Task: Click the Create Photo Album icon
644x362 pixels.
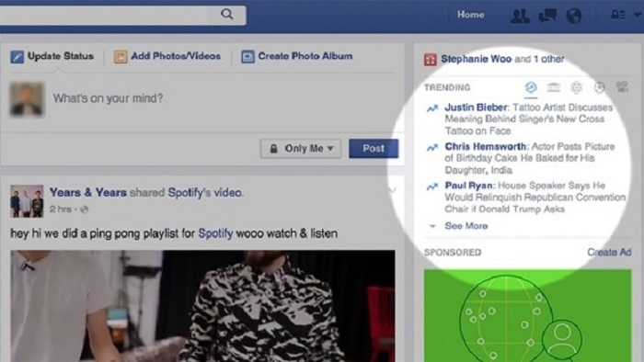Action: (x=247, y=57)
